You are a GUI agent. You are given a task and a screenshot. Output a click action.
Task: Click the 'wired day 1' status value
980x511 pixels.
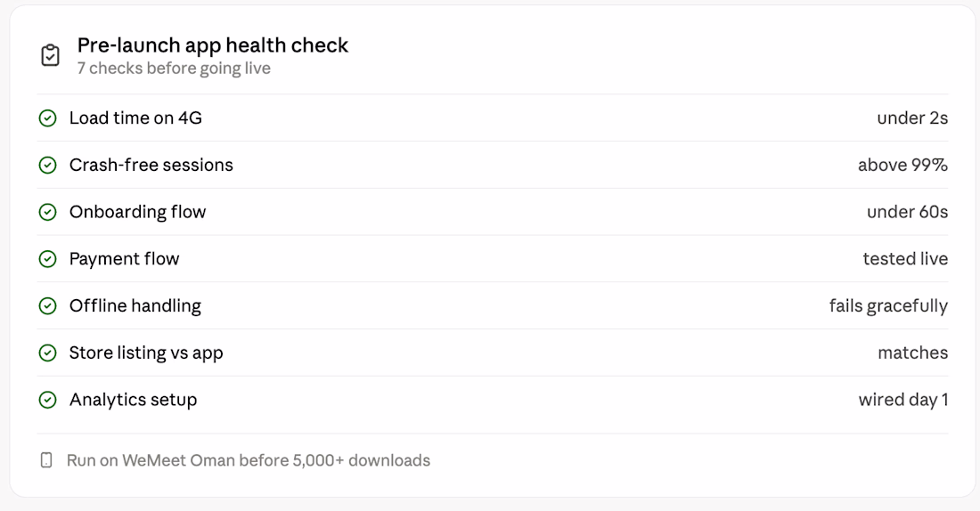(x=903, y=400)
